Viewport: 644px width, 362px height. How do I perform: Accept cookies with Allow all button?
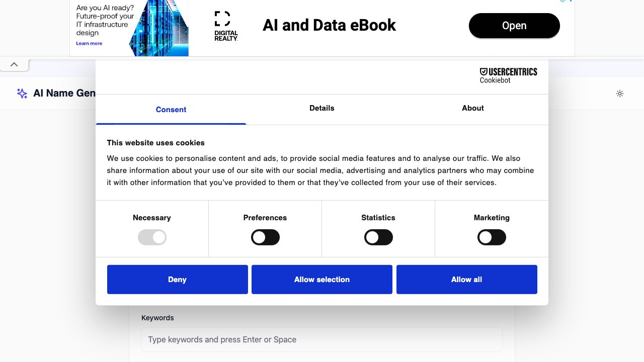click(467, 280)
